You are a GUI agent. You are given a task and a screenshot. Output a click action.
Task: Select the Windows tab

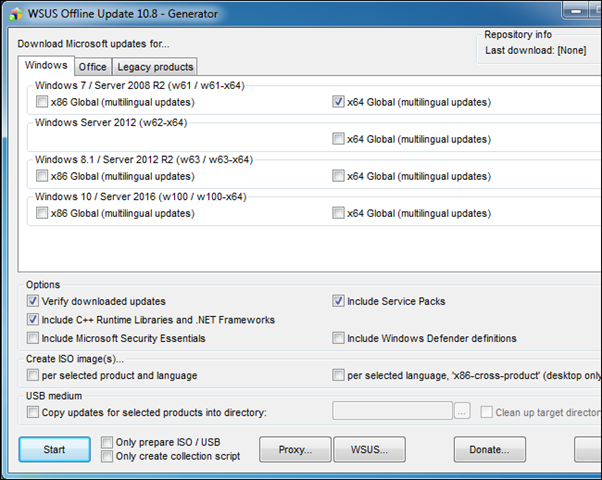click(46, 66)
